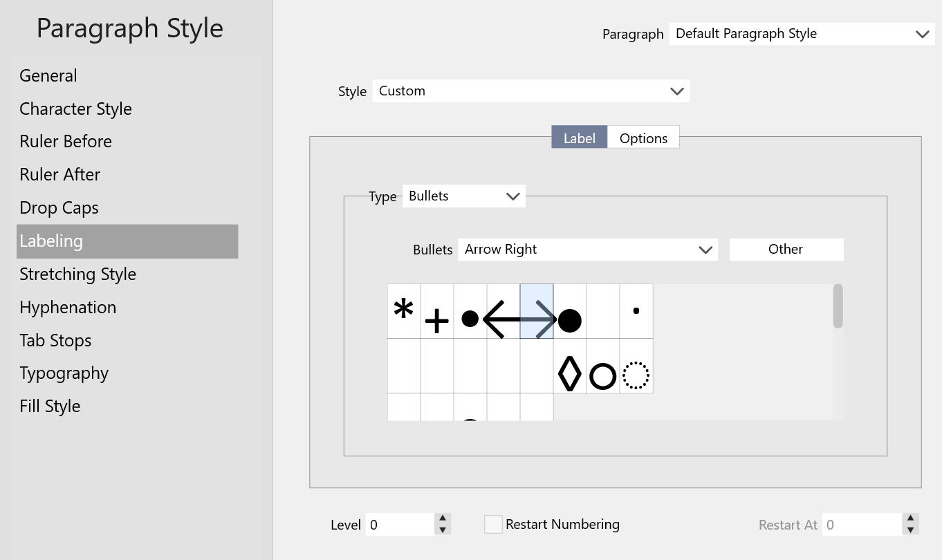The image size is (942, 560).
Task: Click the Level input field
Action: [400, 525]
